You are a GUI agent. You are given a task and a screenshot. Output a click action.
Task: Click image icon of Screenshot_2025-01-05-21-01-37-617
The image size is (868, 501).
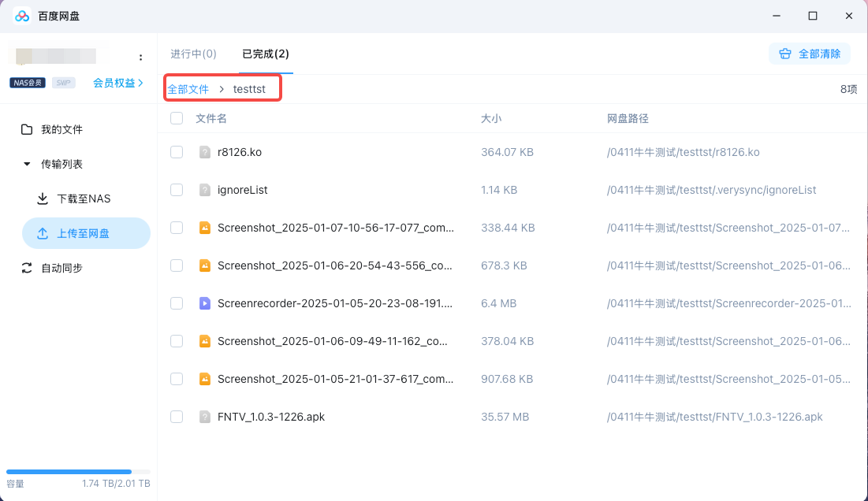pos(205,379)
